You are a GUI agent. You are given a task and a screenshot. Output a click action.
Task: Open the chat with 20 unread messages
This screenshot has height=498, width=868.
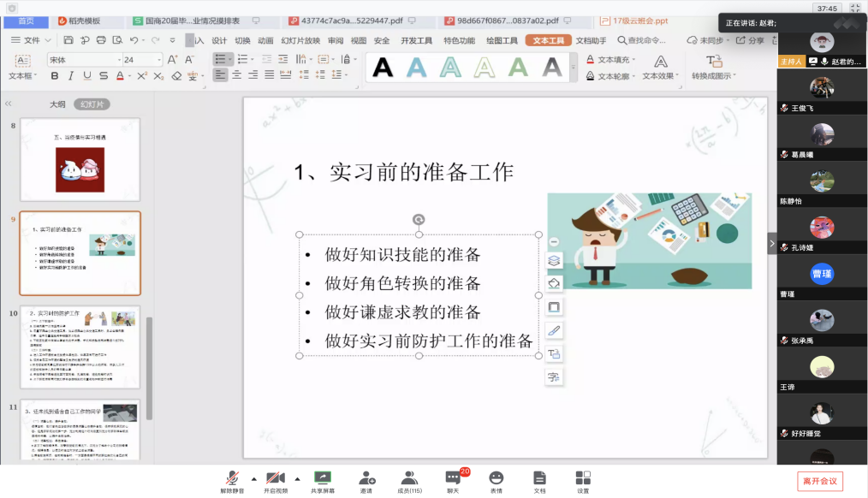[453, 481]
